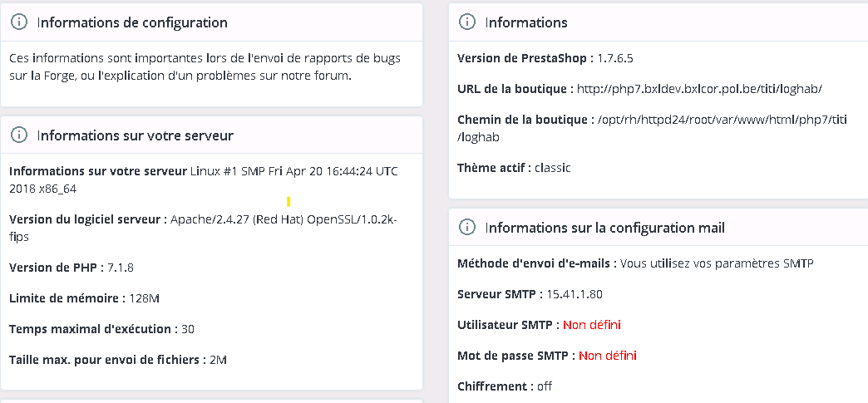Click info icon beside Informations de configuration

pos(19,22)
